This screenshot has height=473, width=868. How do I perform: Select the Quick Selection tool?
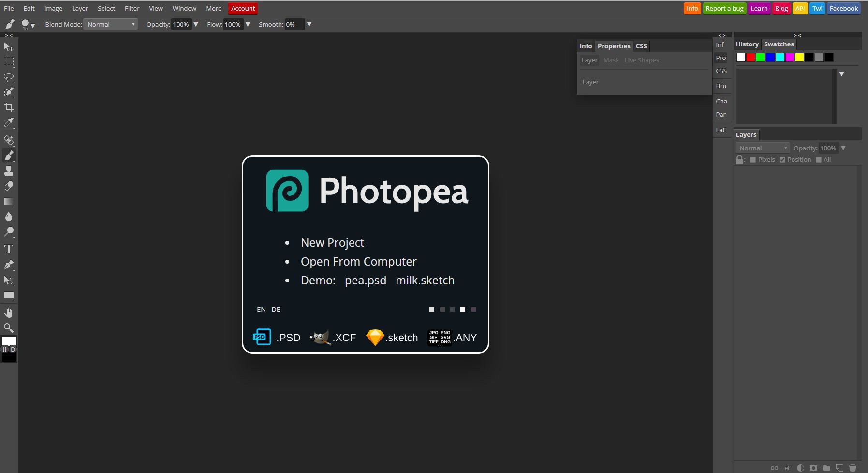[9, 92]
